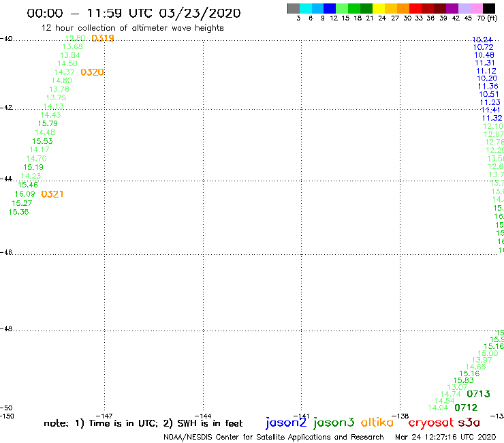Pick the yellow swatch in the wave height scale
This screenshot has width=504, height=443.
pos(379,8)
